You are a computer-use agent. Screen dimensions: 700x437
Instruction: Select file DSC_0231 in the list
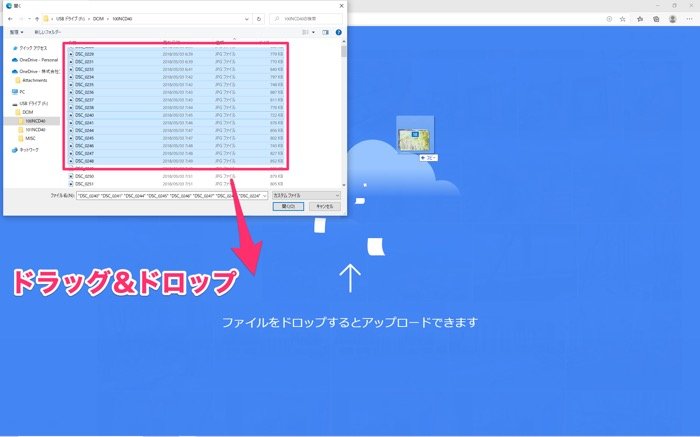click(176, 62)
